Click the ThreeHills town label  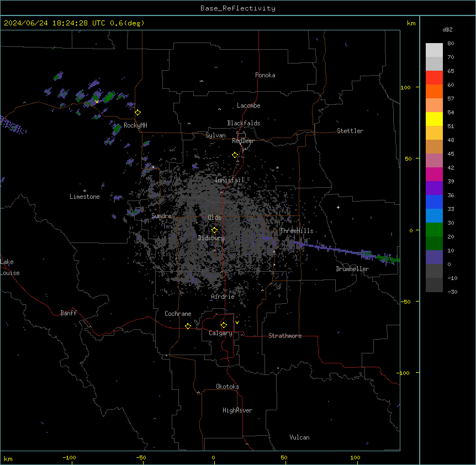(x=297, y=231)
